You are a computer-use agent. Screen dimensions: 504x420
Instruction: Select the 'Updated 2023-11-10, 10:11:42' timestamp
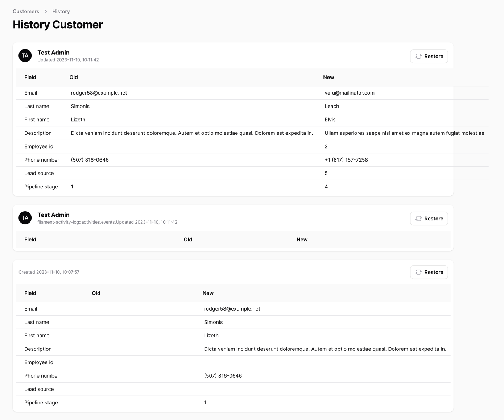68,60
